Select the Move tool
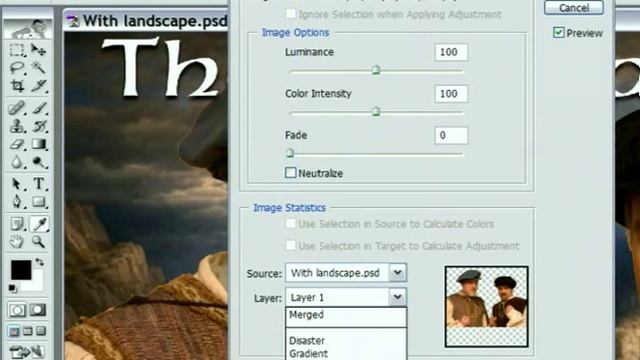 click(39, 50)
